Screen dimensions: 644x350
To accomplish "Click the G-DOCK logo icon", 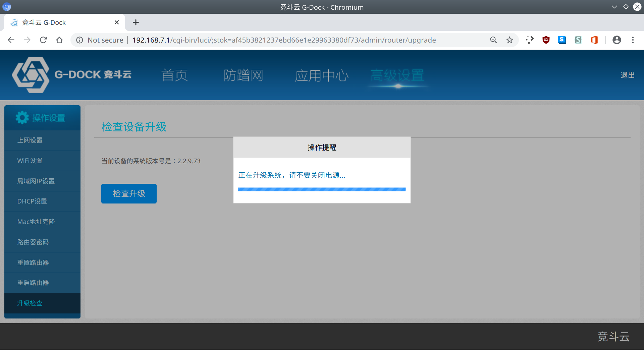I will pyautogui.click(x=31, y=75).
